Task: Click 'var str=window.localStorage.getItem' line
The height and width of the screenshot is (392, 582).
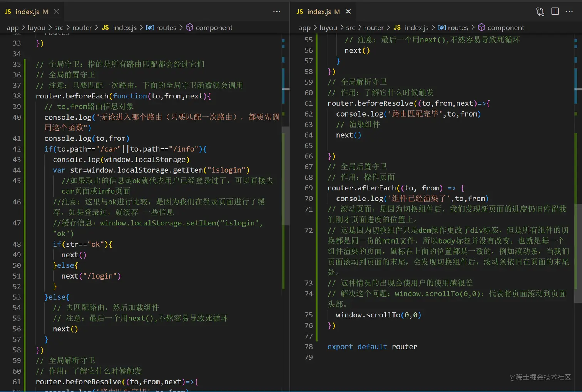Action: pos(151,170)
